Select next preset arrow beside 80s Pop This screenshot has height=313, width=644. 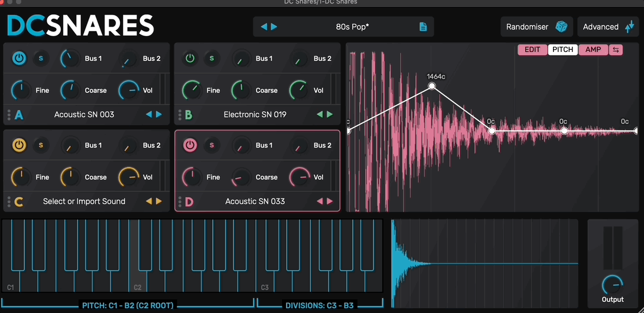(274, 27)
